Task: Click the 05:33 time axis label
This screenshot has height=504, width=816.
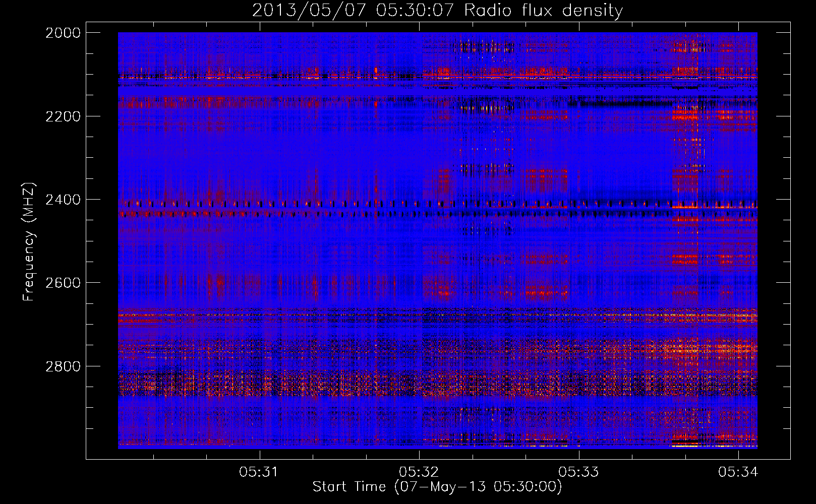Action: (578, 472)
